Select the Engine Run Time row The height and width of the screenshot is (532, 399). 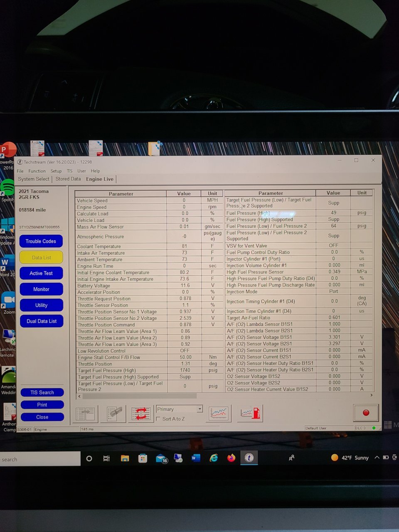coord(149,266)
